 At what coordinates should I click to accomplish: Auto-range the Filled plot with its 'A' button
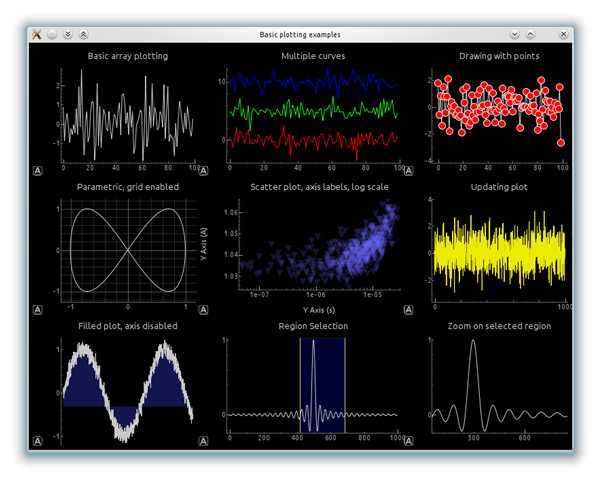(37, 440)
